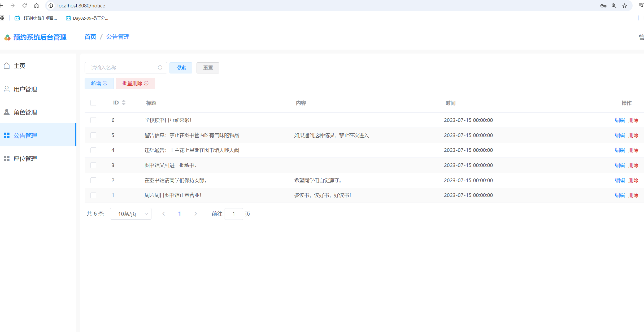Bookmark the page with the star icon

click(x=624, y=6)
